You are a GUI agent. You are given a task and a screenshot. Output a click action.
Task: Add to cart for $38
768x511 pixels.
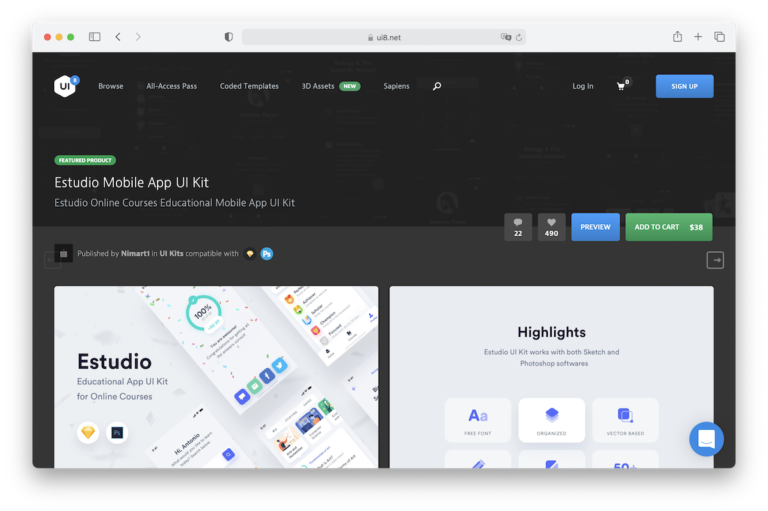point(668,227)
